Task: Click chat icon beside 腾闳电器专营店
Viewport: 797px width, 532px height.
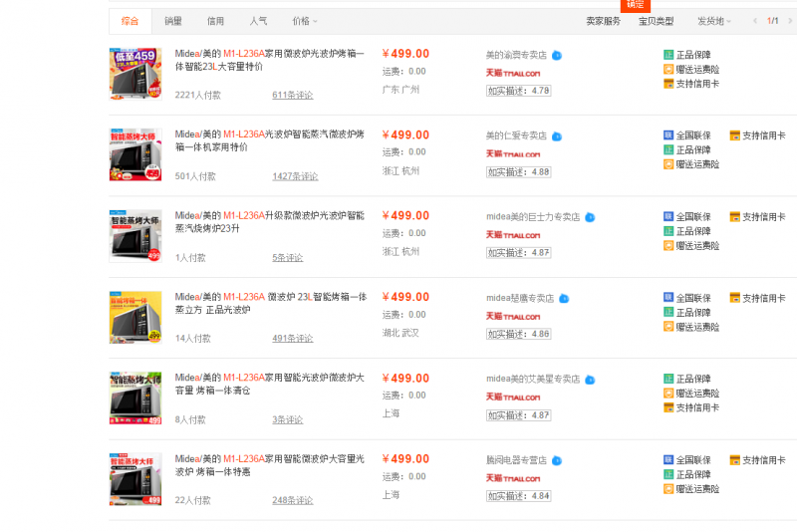Action: click(557, 461)
